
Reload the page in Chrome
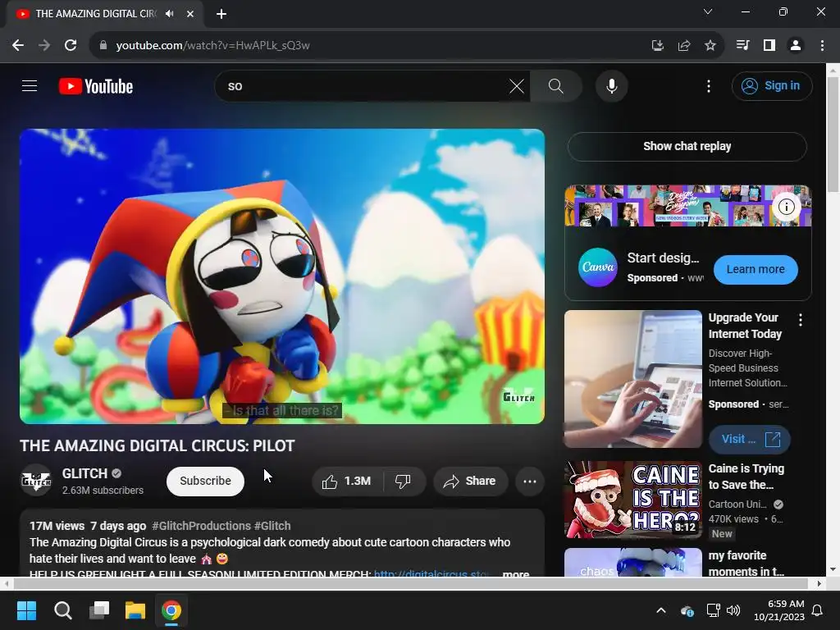point(71,46)
